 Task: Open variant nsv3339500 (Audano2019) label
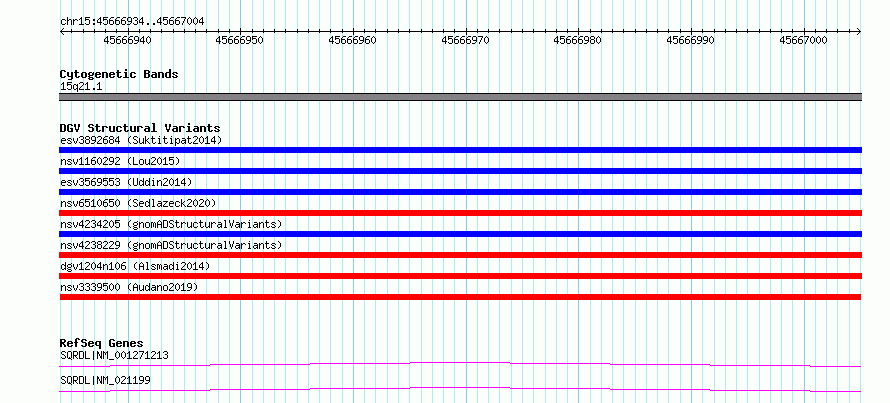pyautogui.click(x=129, y=287)
